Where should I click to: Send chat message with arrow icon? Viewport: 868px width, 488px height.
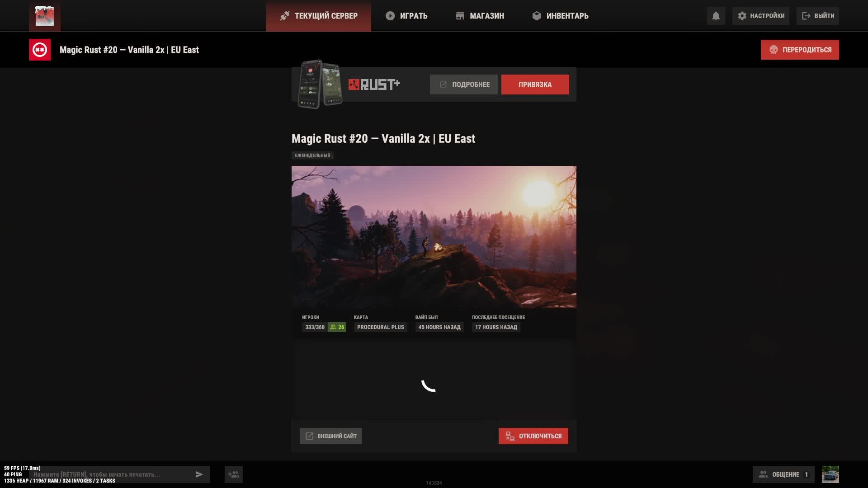tap(199, 474)
